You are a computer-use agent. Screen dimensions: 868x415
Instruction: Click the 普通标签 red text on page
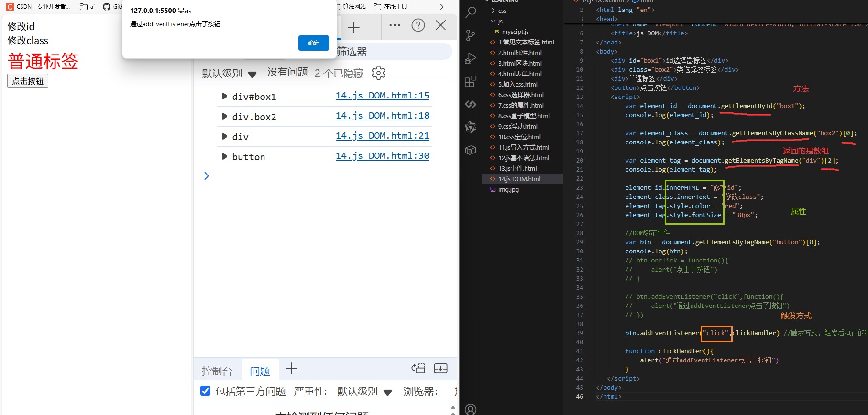tap(43, 61)
